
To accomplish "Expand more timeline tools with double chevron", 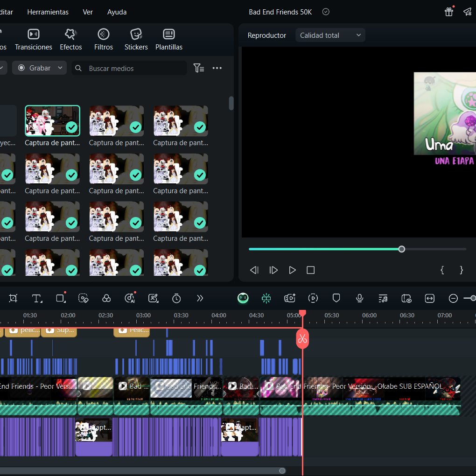I will 200,298.
